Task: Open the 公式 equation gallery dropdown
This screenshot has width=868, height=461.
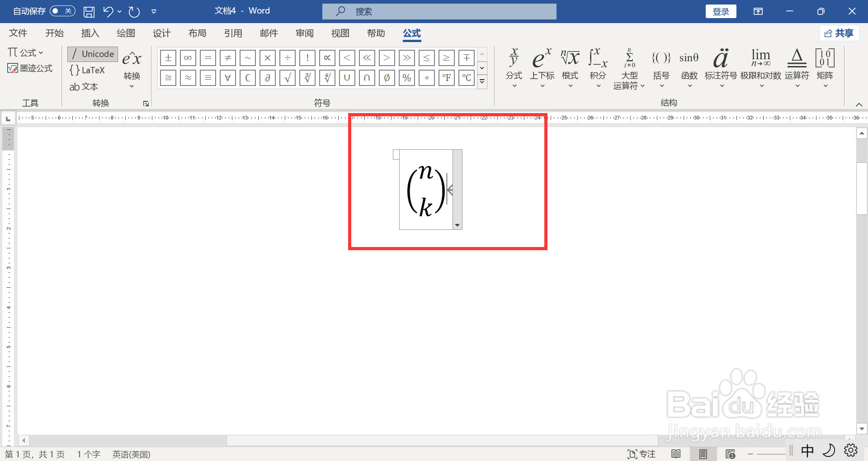Action: 26,53
